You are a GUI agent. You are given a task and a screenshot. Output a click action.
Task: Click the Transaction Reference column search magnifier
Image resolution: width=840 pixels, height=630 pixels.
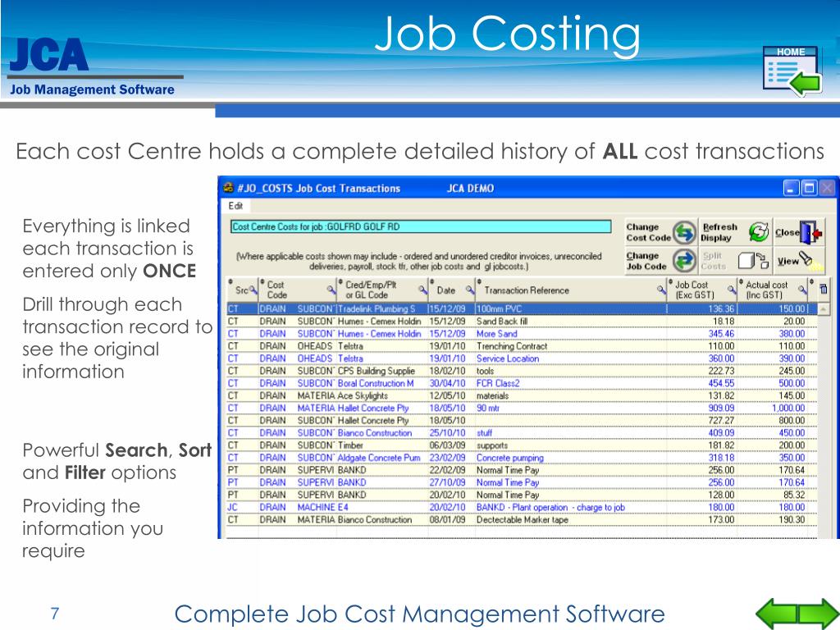click(662, 290)
